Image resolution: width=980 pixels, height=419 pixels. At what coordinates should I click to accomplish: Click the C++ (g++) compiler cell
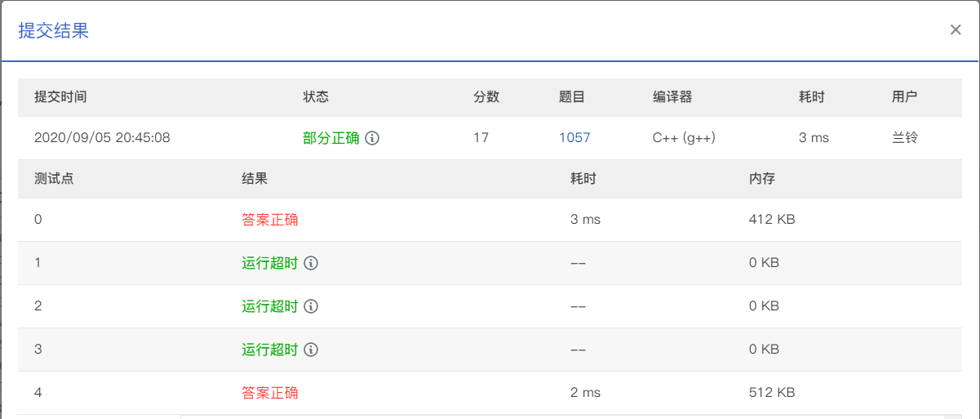684,138
